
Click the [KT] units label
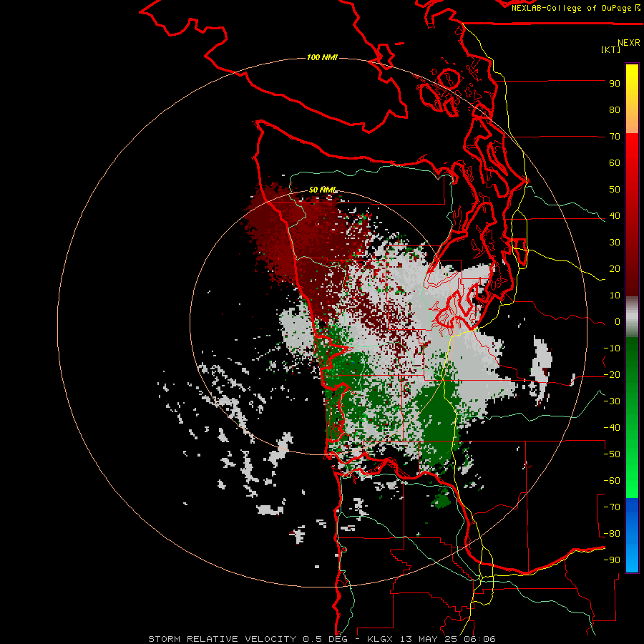611,49
